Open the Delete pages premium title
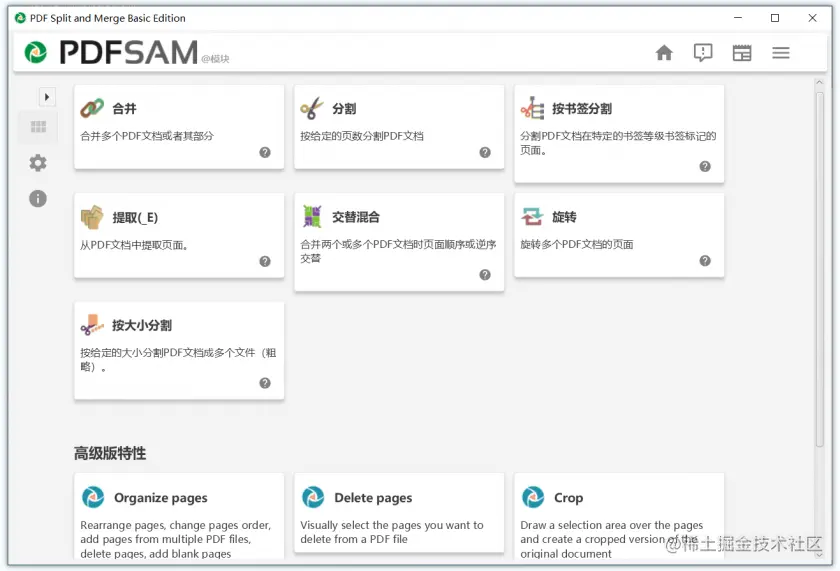The width and height of the screenshot is (840, 571). click(x=373, y=498)
